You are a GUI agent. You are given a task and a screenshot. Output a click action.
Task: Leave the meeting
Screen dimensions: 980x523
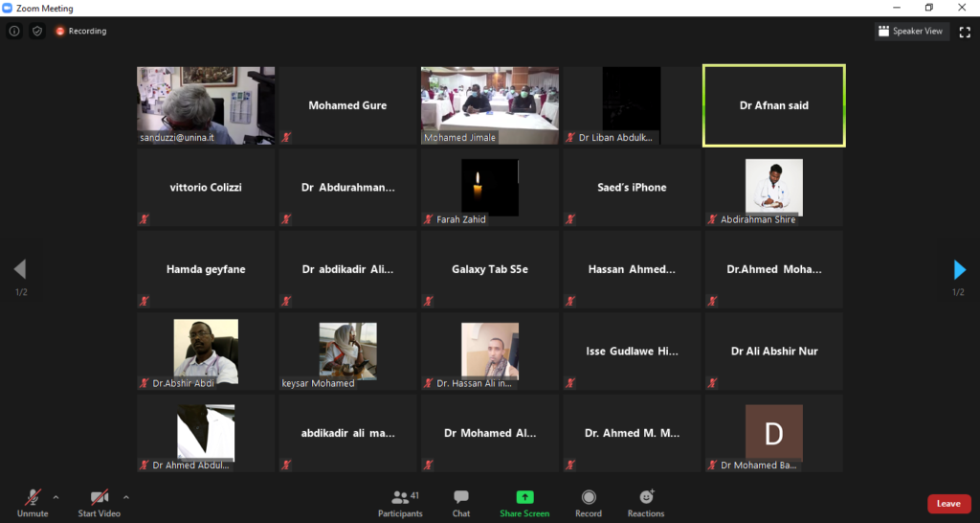pyautogui.click(x=947, y=504)
